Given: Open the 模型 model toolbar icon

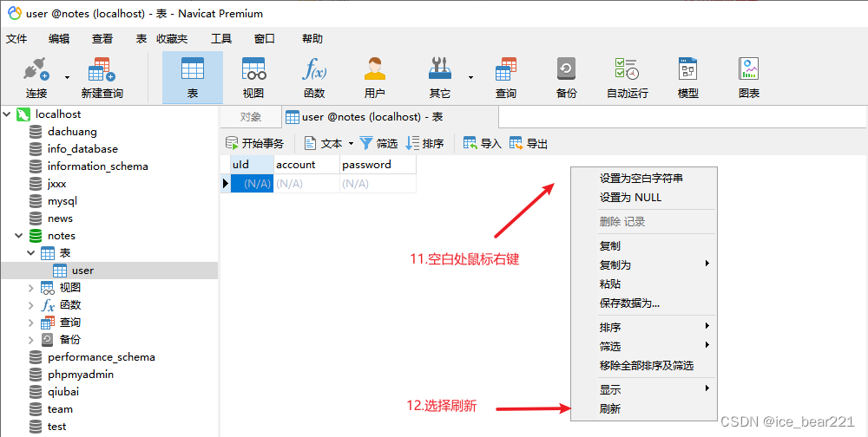Looking at the screenshot, I should tap(688, 69).
